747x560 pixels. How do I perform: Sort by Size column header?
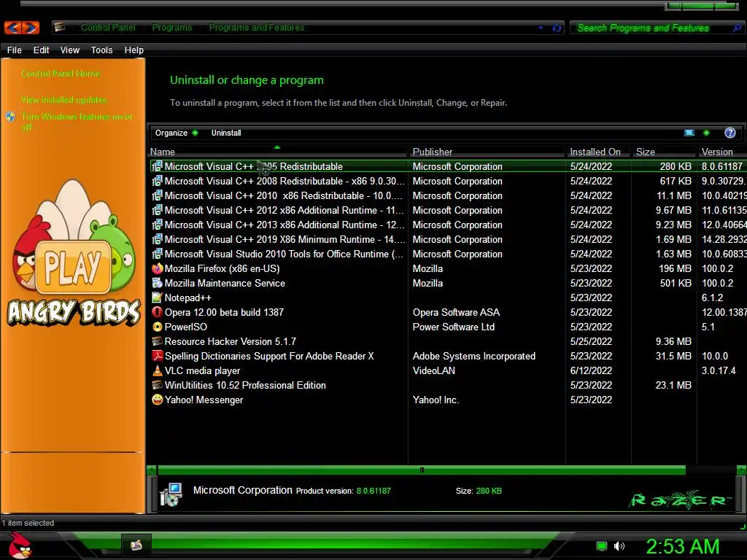click(664, 152)
